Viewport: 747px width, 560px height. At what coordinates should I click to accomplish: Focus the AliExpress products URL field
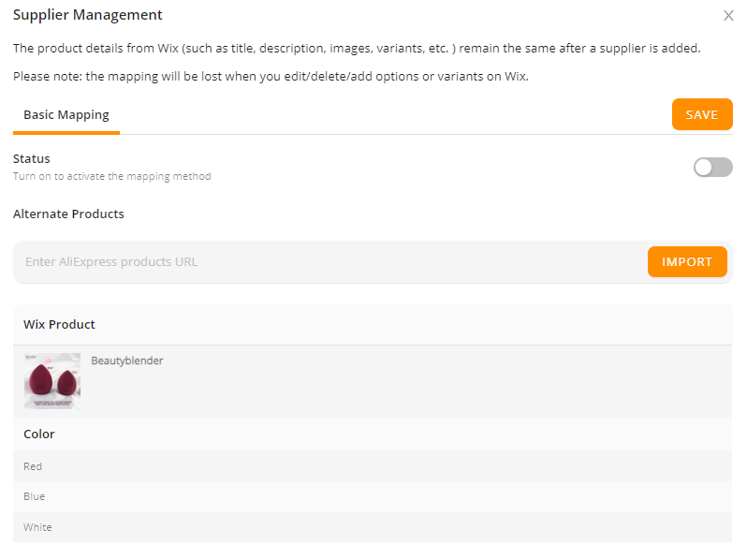point(330,261)
